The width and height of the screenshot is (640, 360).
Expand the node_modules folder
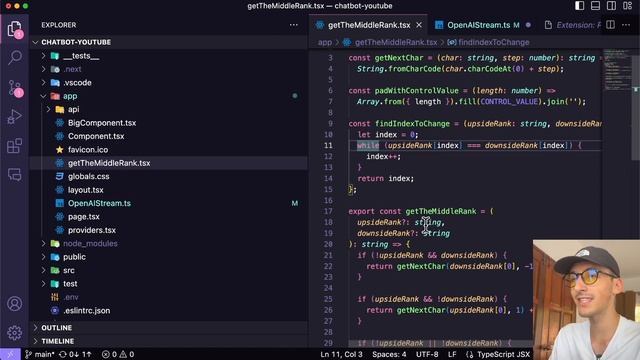(x=168, y=244)
